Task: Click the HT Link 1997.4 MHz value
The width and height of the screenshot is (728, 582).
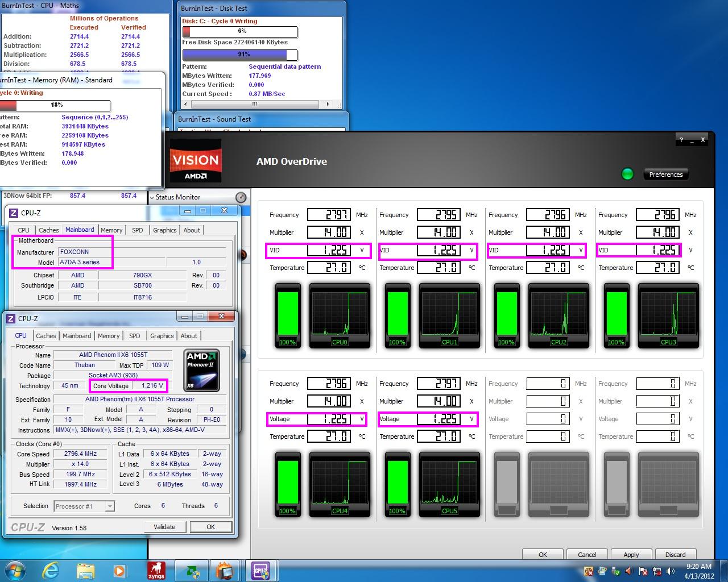Action: click(80, 484)
